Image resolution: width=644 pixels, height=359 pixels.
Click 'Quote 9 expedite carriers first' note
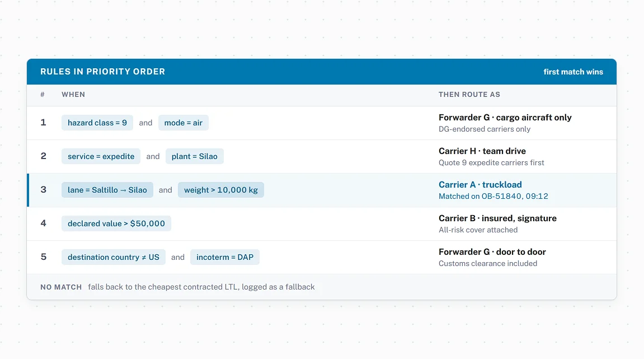pos(491,163)
